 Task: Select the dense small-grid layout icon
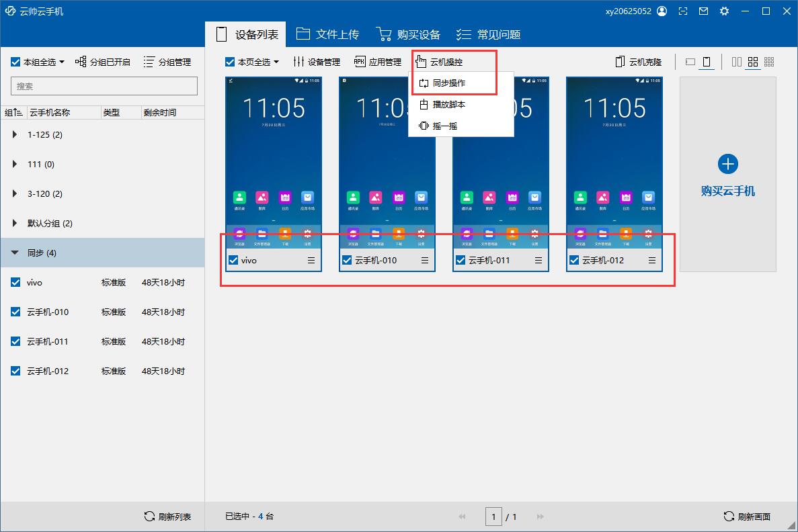[769, 62]
